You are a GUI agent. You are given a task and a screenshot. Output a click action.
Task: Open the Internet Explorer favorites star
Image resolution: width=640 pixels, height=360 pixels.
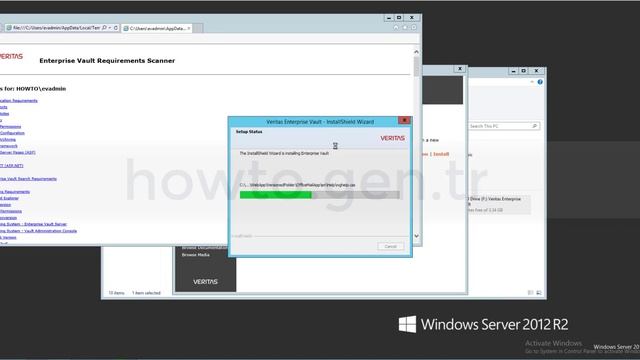pos(405,27)
